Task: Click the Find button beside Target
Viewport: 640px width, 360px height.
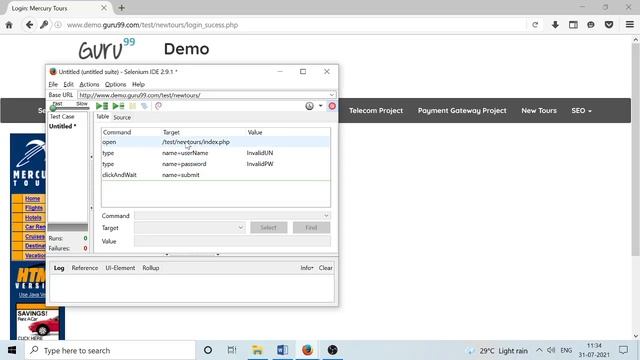Action: (311, 228)
